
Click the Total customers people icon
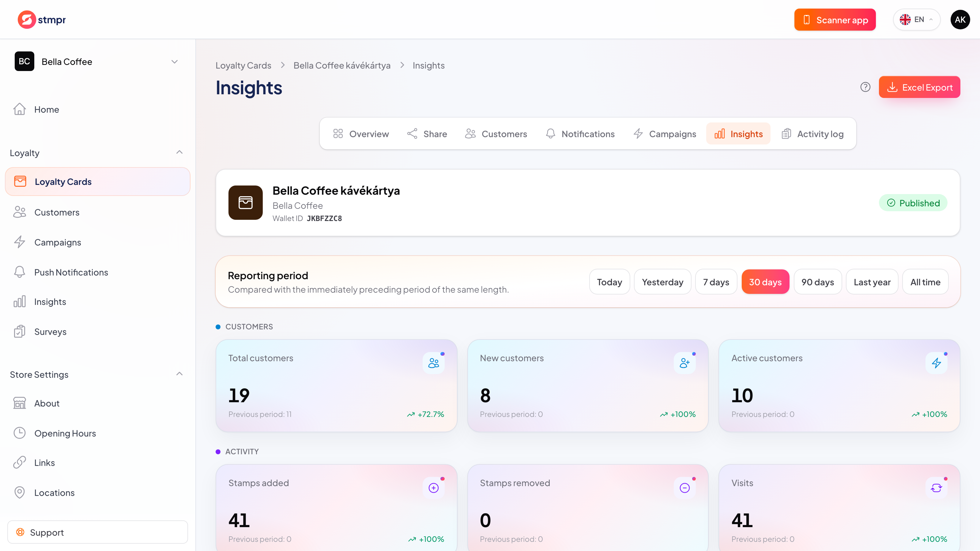(x=433, y=363)
